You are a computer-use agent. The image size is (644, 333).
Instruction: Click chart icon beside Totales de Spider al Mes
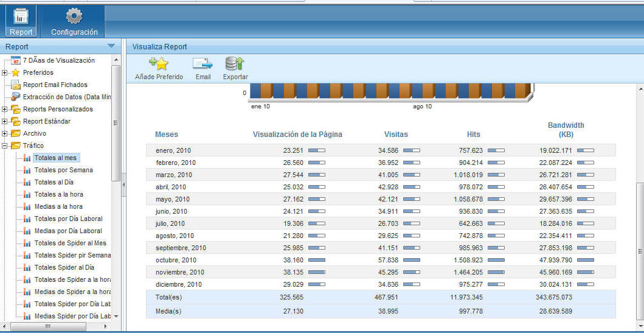pyautogui.click(x=27, y=243)
